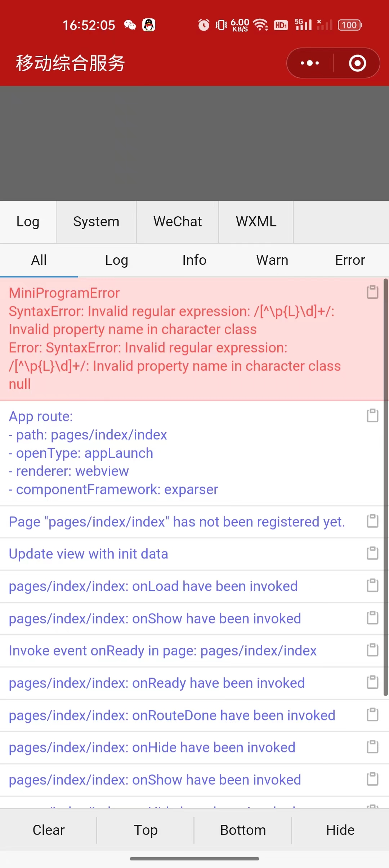
Task: Filter logs by Warn level
Action: pyautogui.click(x=272, y=260)
